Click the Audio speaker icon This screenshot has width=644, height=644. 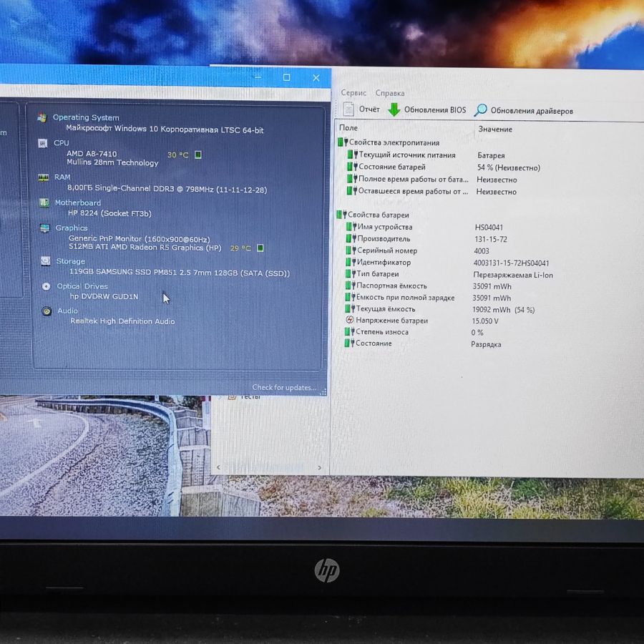tap(47, 311)
